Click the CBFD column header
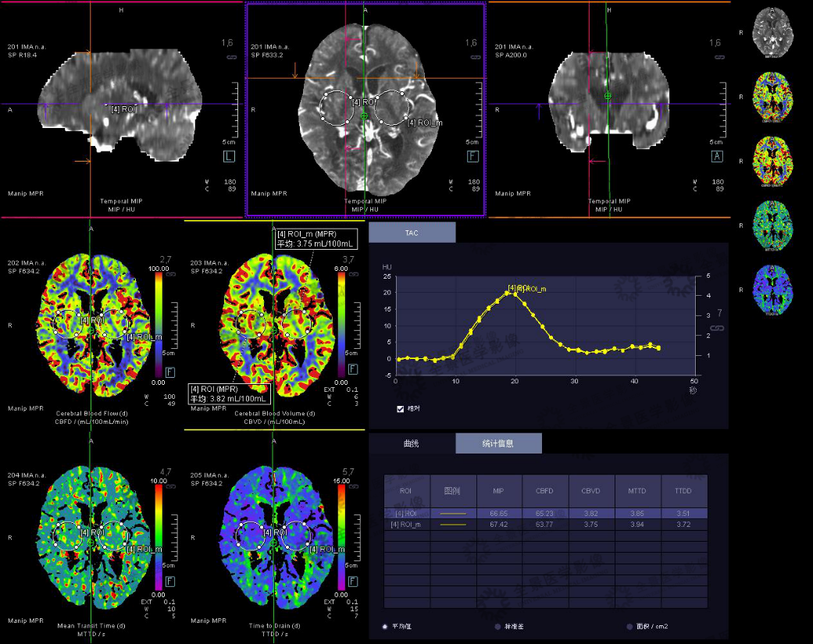The width and height of the screenshot is (813, 644). pyautogui.click(x=545, y=491)
